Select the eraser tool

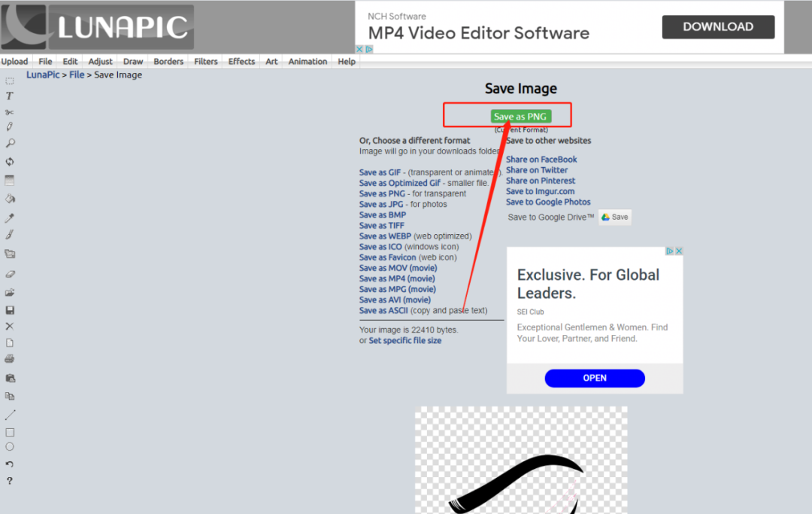(x=9, y=274)
